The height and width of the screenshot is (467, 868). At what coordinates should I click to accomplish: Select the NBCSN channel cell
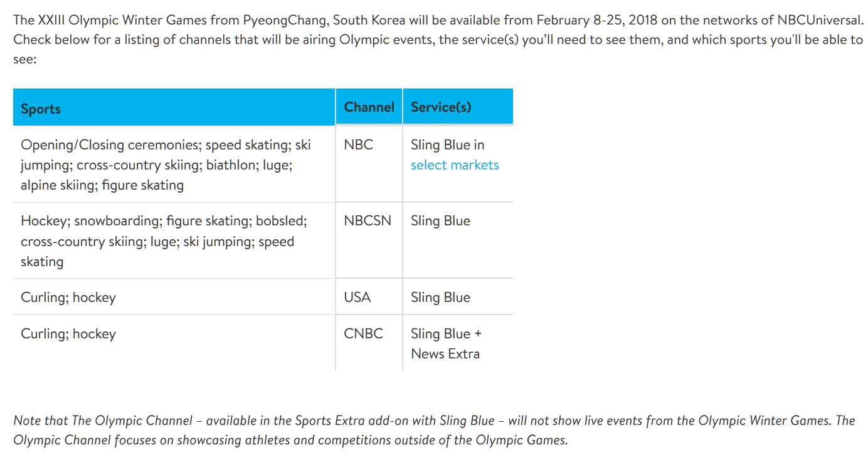[x=369, y=240]
